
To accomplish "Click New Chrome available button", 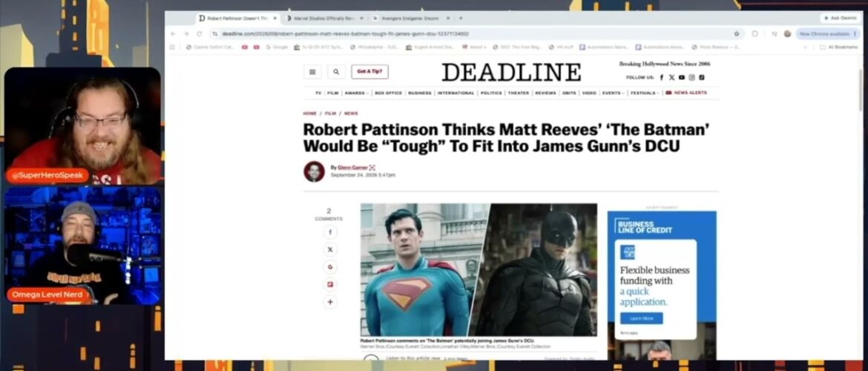I will coord(827,34).
